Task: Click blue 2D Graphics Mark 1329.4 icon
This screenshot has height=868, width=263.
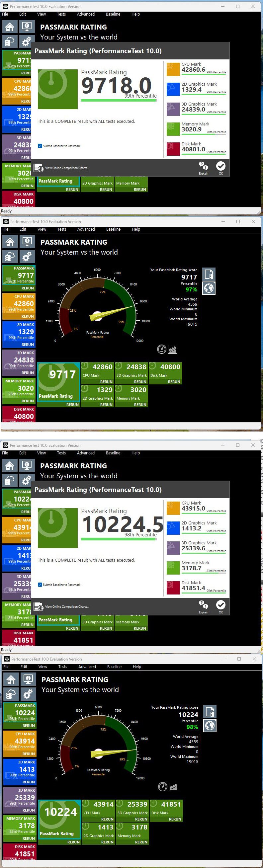Action: 173,89
